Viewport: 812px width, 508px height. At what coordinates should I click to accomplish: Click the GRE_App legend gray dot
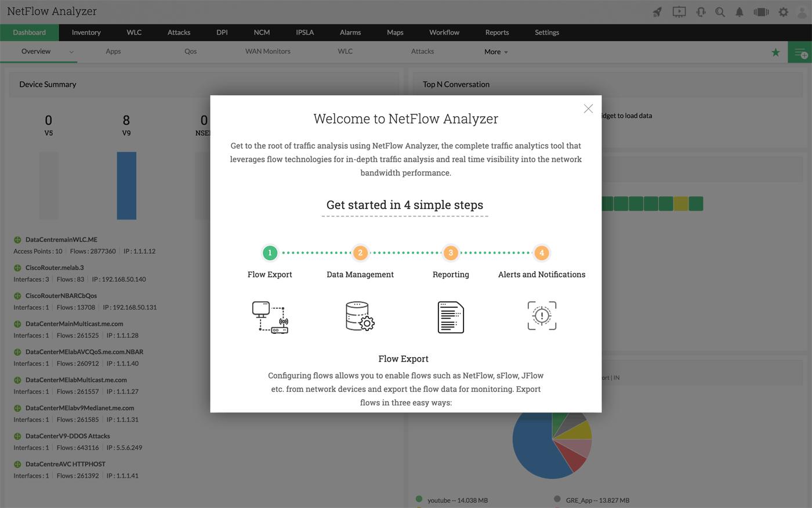557,499
